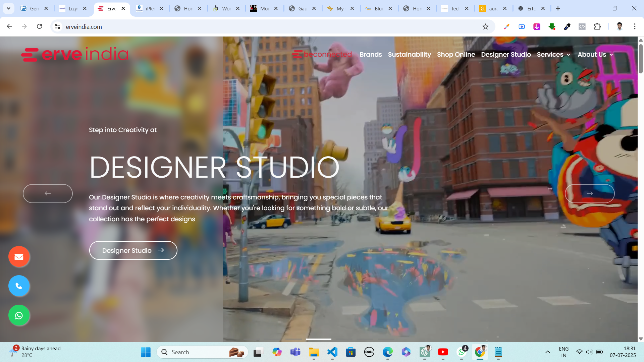
Task: Open the tab search dropdown arrow
Action: [8, 8]
